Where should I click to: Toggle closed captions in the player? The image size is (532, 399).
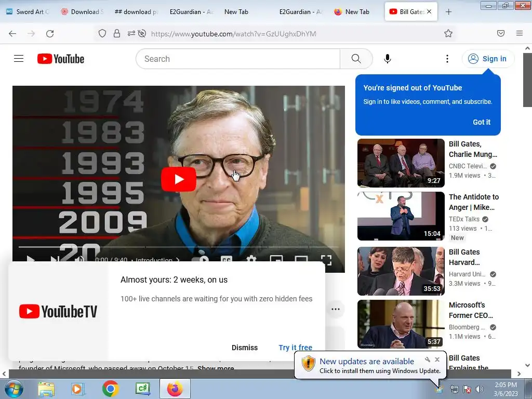[227, 260]
